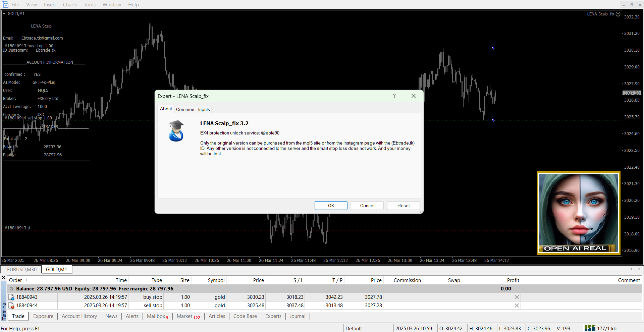
Task: Select the GOLD,M1 chart tab
Action: pos(56,269)
